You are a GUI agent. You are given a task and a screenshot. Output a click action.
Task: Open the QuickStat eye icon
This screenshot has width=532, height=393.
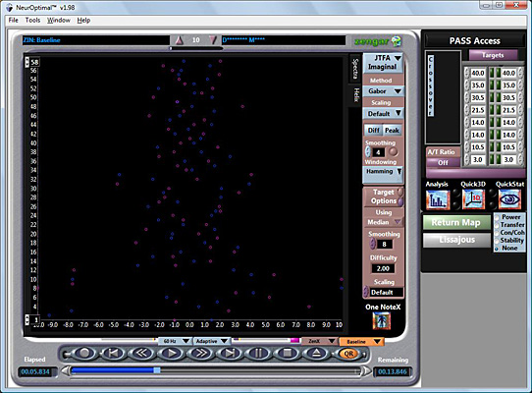509,199
